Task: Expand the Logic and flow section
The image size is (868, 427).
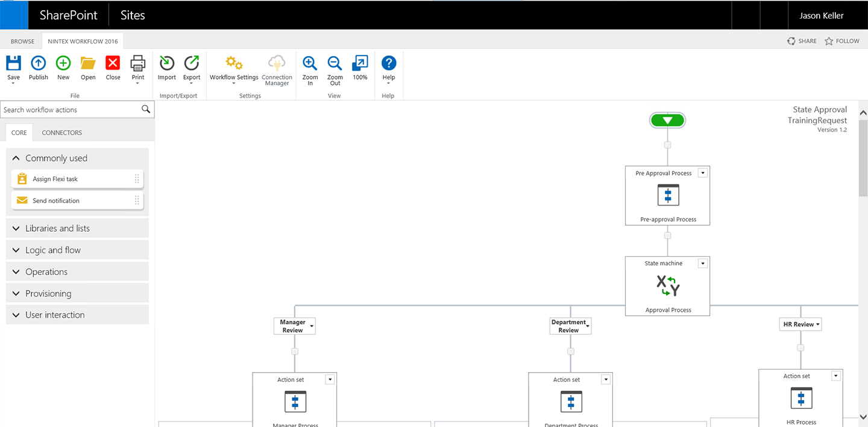Action: click(77, 250)
